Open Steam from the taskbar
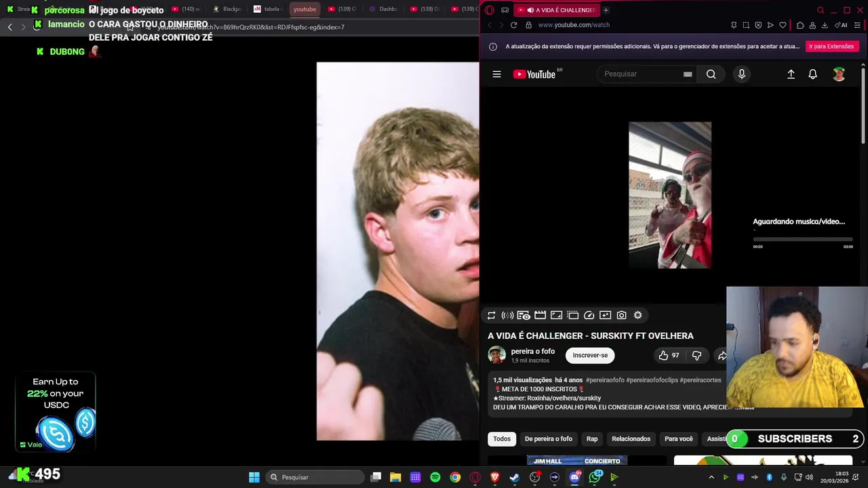 [x=515, y=477]
